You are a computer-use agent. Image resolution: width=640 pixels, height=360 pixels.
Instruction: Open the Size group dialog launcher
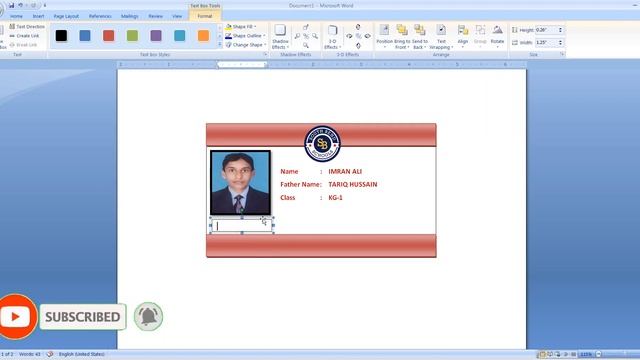click(x=562, y=54)
